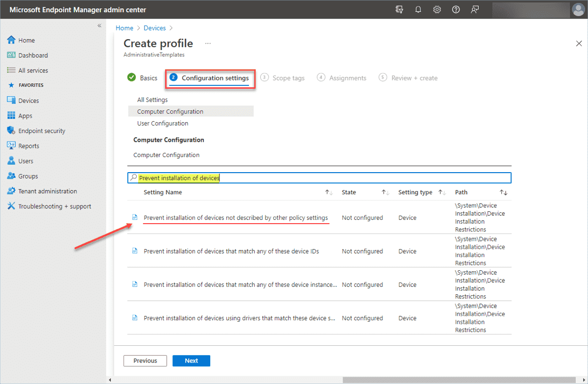Toggle sort order on Setting Name column
This screenshot has width=588, height=384.
328,192
